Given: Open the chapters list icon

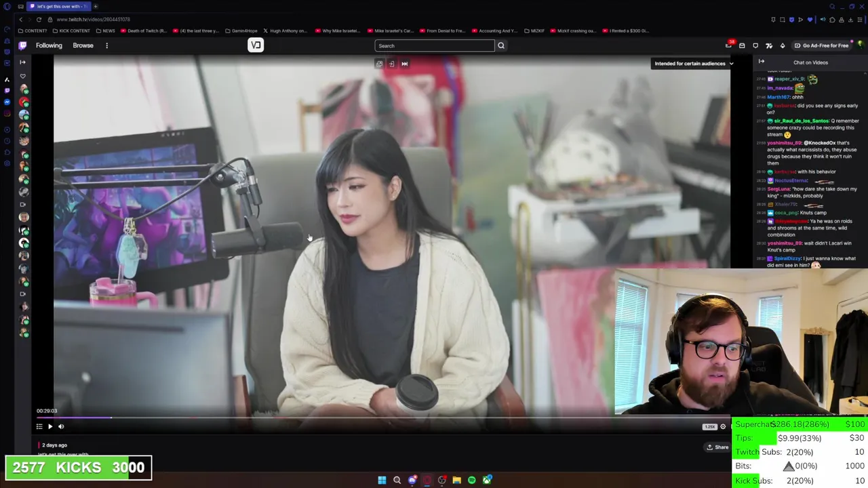Looking at the screenshot, I should [x=39, y=426].
